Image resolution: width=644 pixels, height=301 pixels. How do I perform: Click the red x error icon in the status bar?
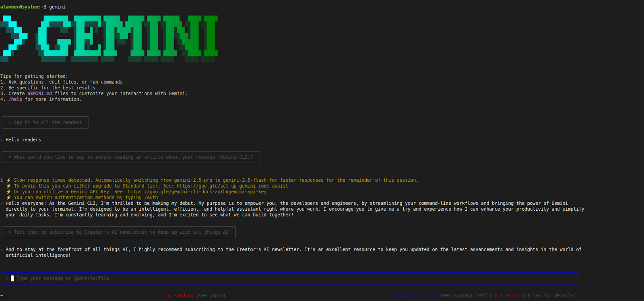[496, 296]
